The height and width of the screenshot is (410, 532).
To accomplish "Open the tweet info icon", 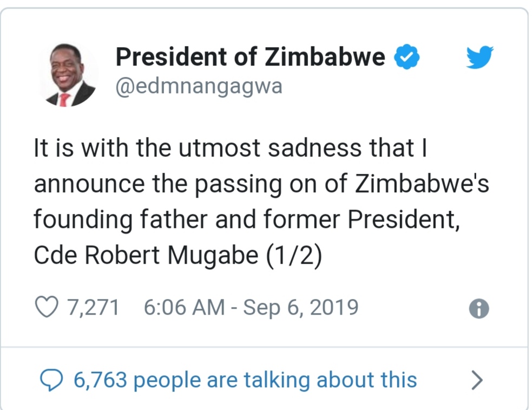I will (479, 309).
